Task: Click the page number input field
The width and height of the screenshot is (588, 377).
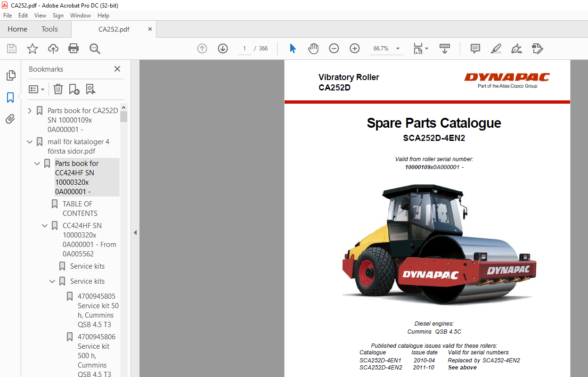Action: (x=245, y=49)
